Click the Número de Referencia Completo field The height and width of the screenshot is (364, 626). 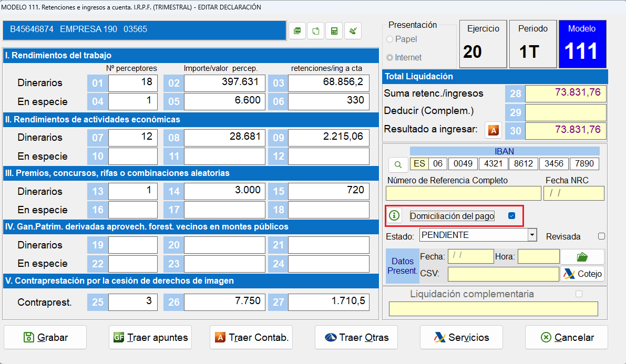coord(463,194)
